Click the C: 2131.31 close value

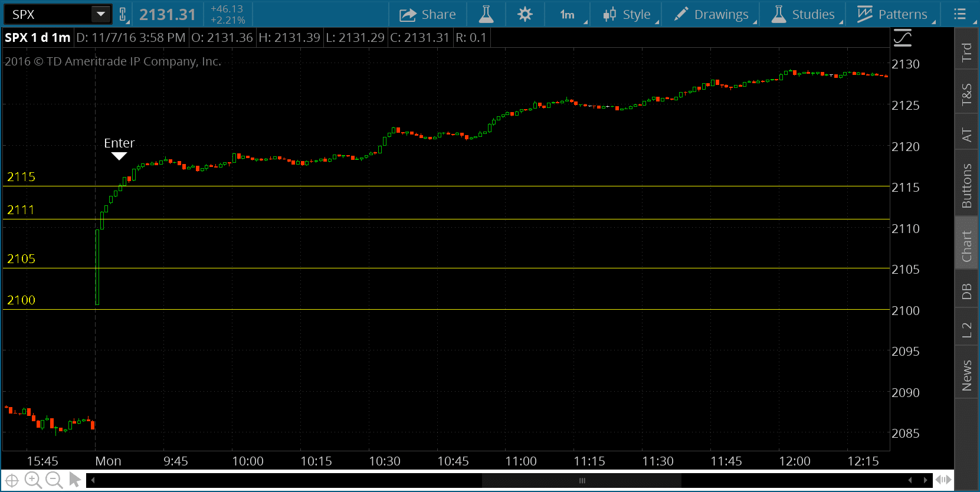(x=419, y=38)
